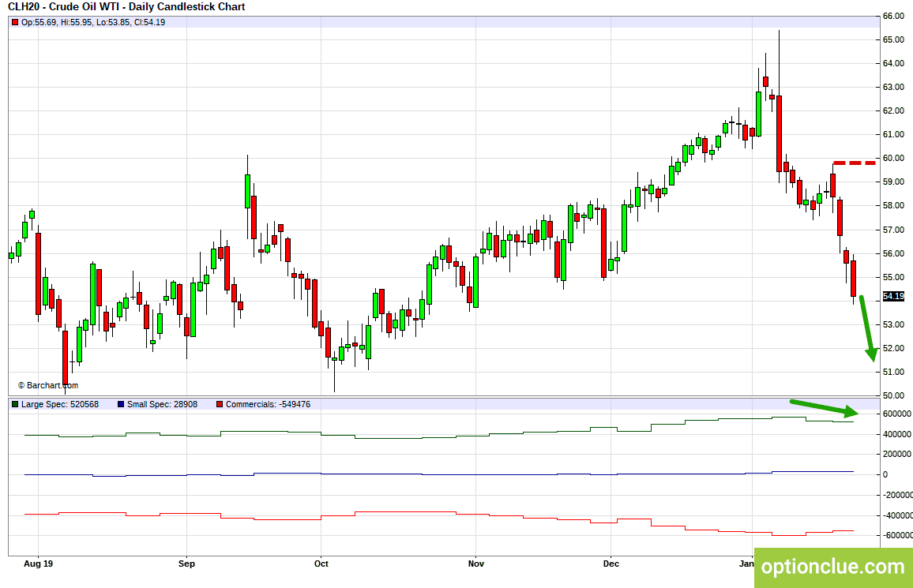
Task: Click the Sep date axis label
Action: coord(186,564)
